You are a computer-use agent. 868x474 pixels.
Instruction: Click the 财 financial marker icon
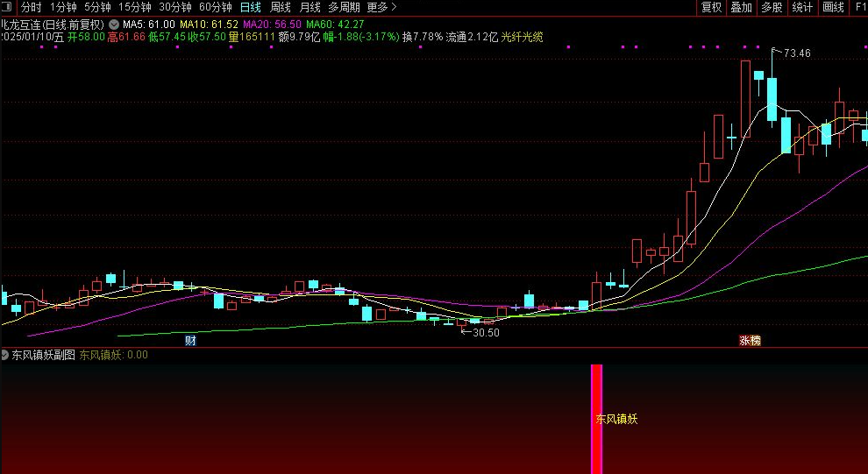point(190,341)
